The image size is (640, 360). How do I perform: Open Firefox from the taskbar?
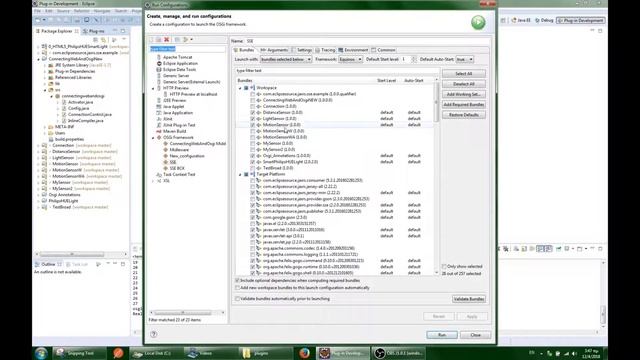coord(304,353)
